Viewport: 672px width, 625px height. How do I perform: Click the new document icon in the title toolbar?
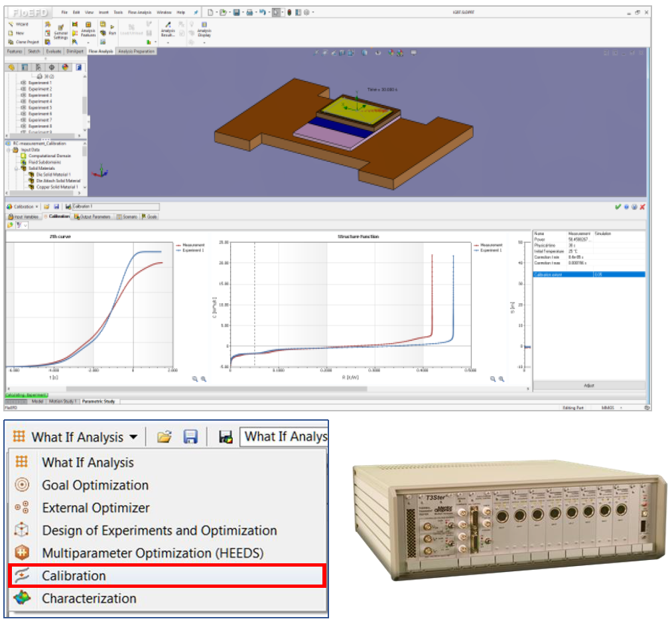pyautogui.click(x=210, y=13)
